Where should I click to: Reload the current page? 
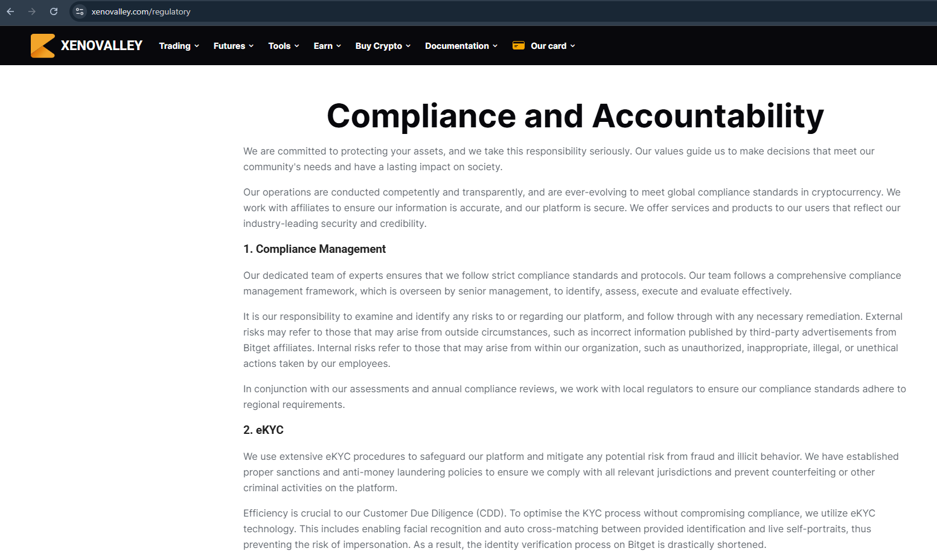point(54,11)
